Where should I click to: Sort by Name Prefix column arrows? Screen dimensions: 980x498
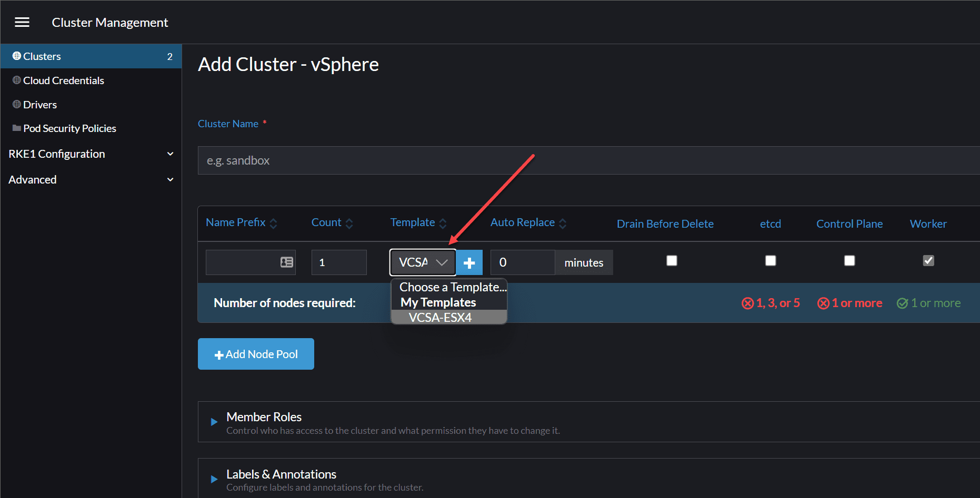click(273, 223)
